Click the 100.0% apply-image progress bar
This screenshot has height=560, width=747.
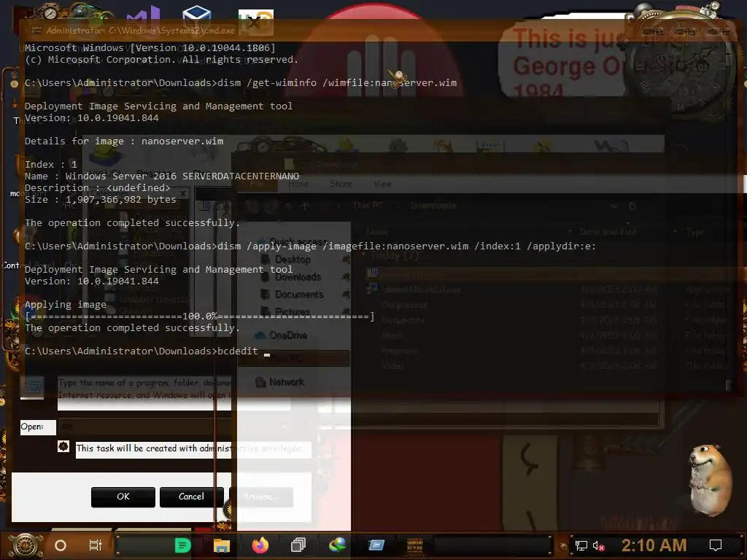tap(200, 316)
